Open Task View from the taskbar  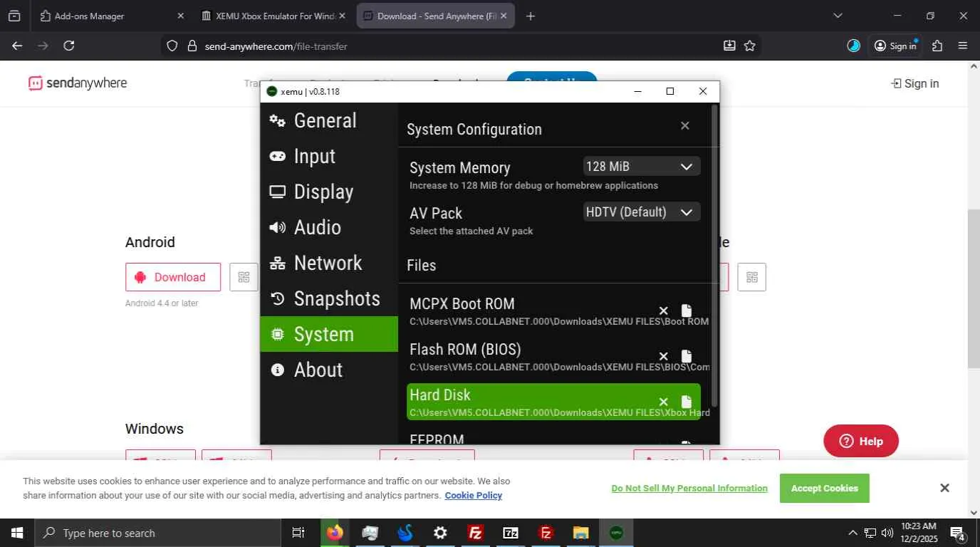coord(298,533)
